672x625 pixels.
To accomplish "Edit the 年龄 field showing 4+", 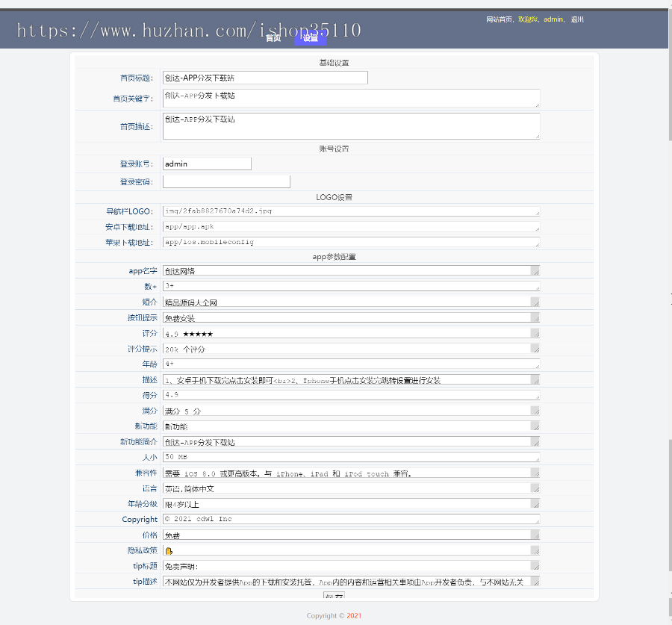I will pyautogui.click(x=351, y=364).
